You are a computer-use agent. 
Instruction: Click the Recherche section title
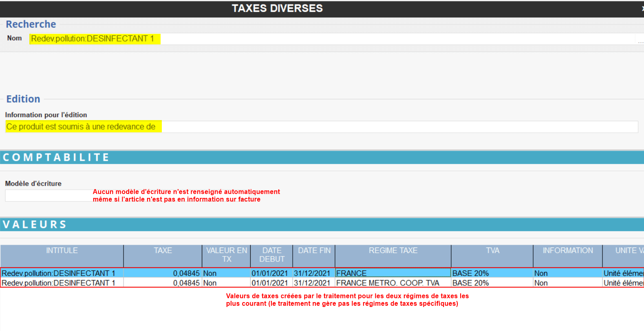(31, 24)
